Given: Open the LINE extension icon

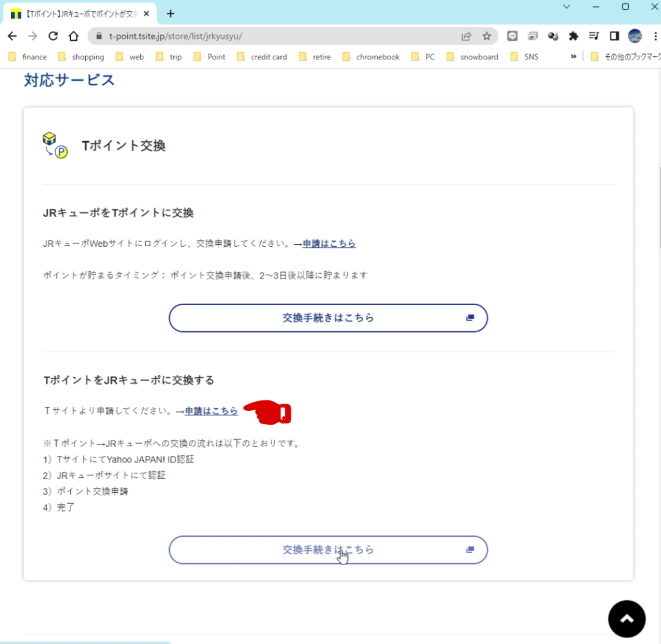Looking at the screenshot, I should tap(512, 36).
